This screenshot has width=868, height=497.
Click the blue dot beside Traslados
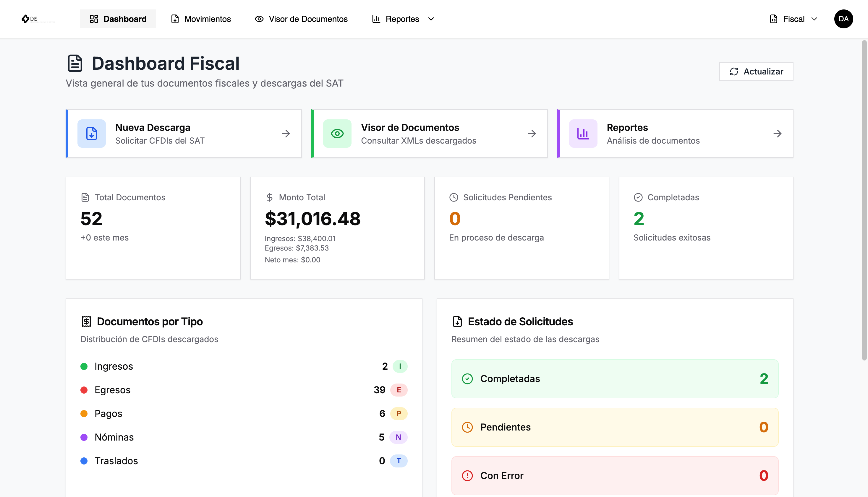(x=84, y=461)
